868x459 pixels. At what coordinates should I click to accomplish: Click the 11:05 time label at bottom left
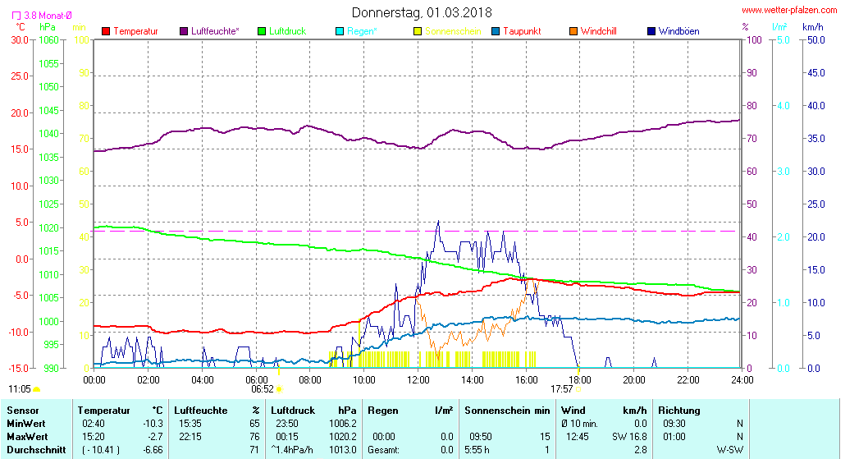(x=20, y=389)
